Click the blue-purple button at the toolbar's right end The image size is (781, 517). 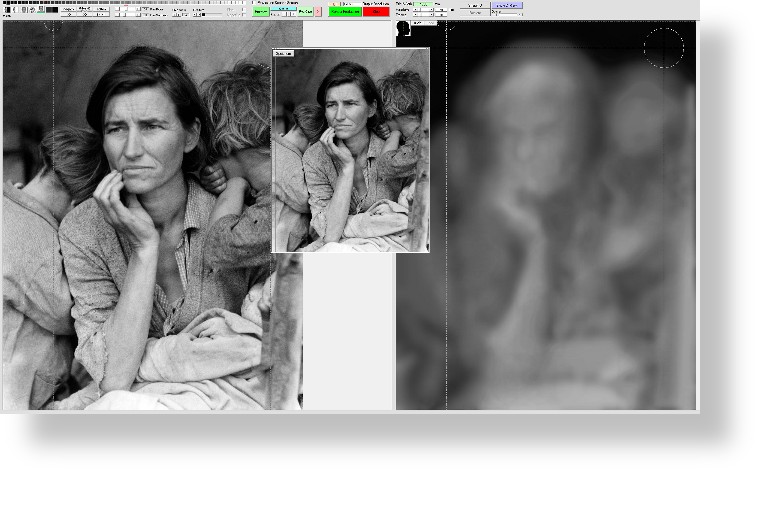507,5
